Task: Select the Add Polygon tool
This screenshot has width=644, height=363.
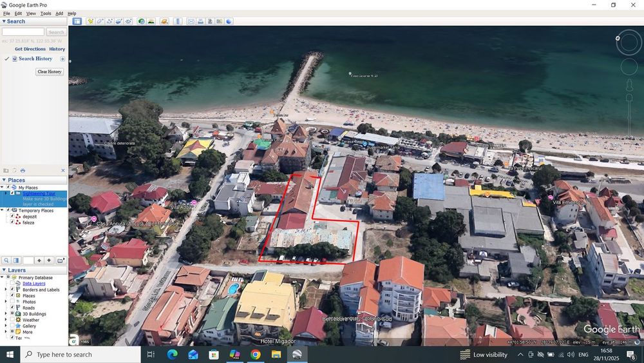Action: click(100, 21)
